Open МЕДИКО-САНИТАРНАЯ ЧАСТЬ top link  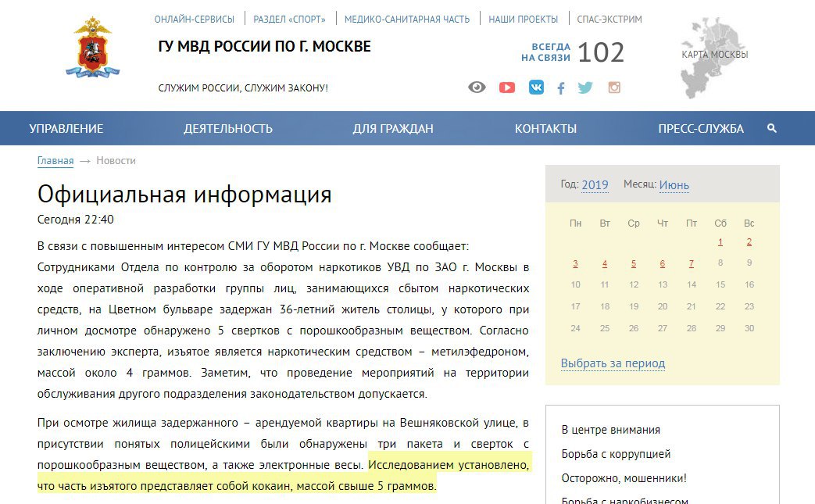pyautogui.click(x=407, y=20)
